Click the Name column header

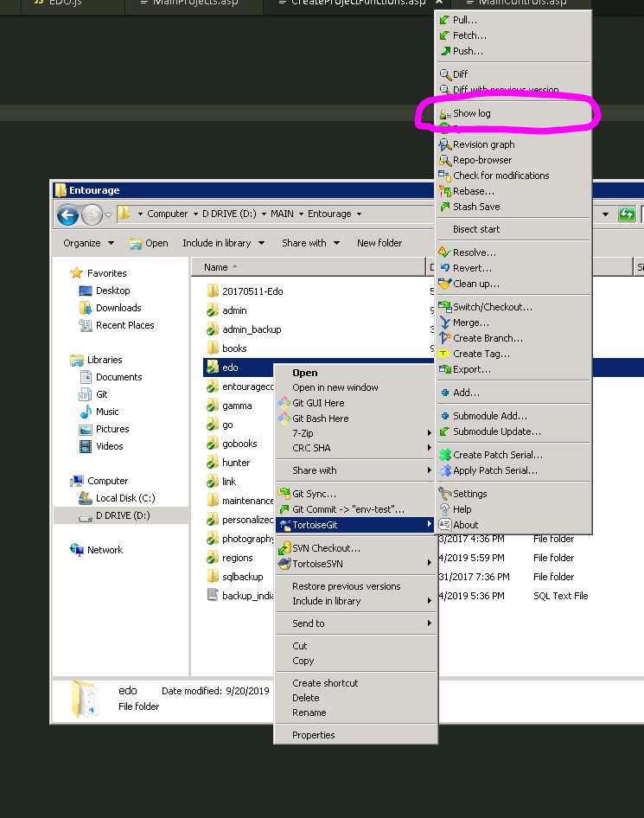[309, 267]
